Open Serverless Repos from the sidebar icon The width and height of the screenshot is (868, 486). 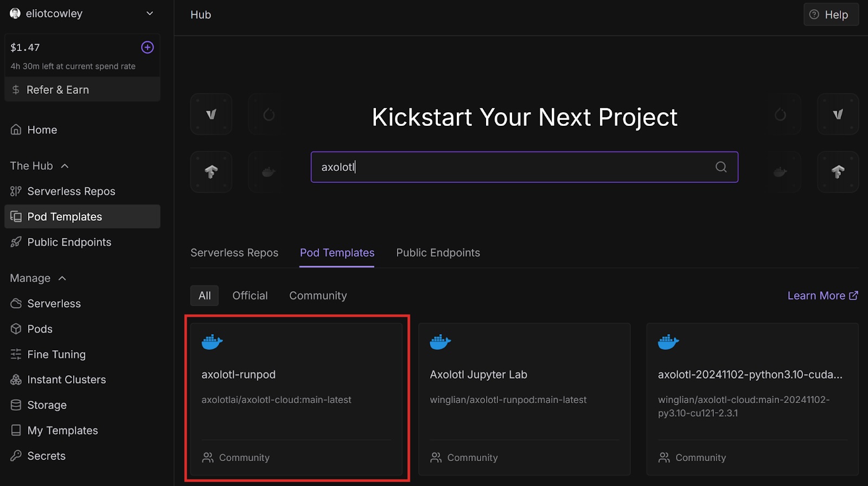(x=16, y=191)
